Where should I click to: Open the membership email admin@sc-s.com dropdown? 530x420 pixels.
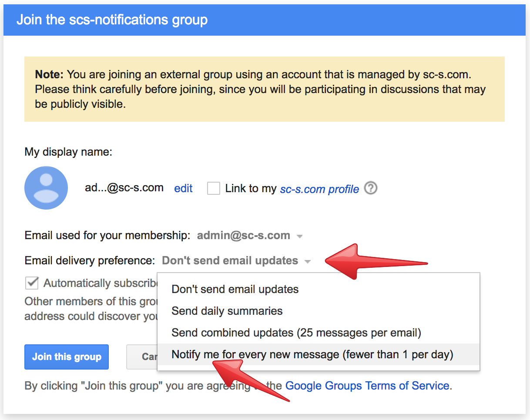[243, 236]
